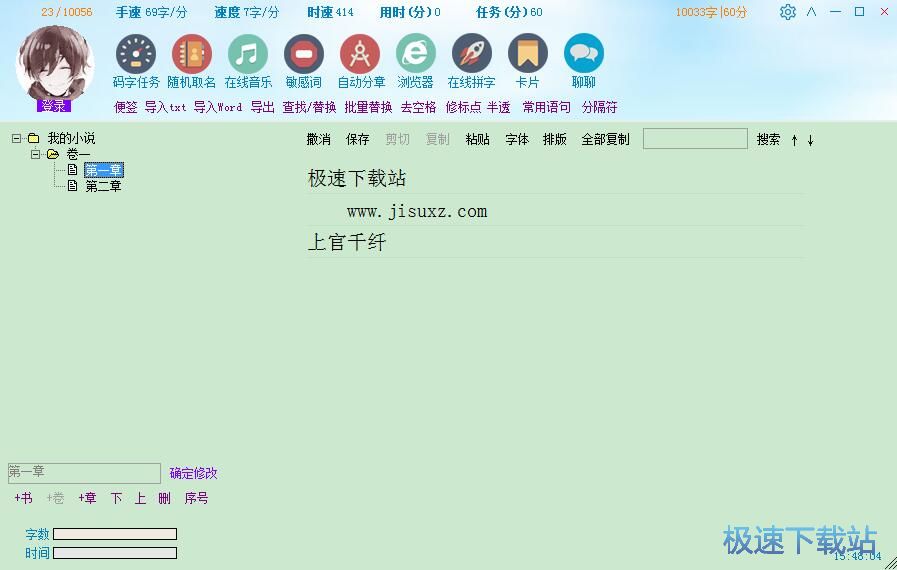This screenshot has height=570, width=897.
Task: Click 修标点 fix punctuation
Action: point(463,107)
